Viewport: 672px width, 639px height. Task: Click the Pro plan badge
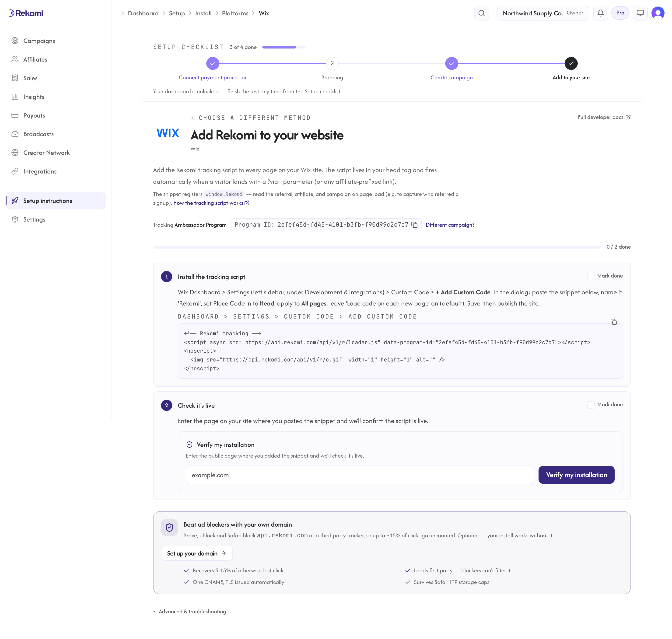point(620,13)
